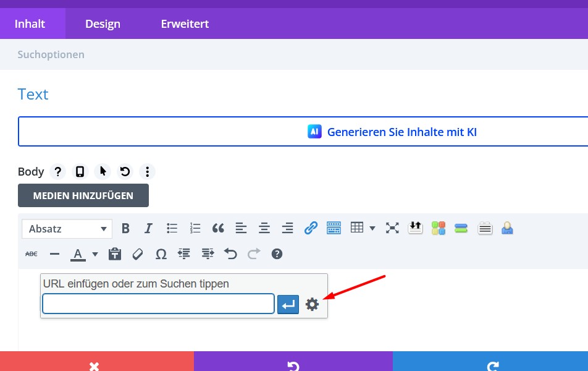588x371 pixels.
Task: Open the Design tab
Action: point(103,23)
